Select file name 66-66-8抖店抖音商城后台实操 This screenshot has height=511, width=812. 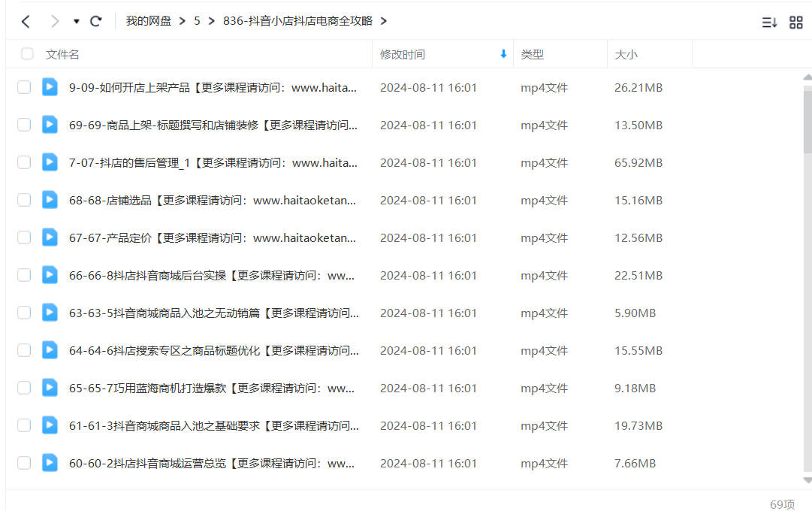(x=212, y=276)
